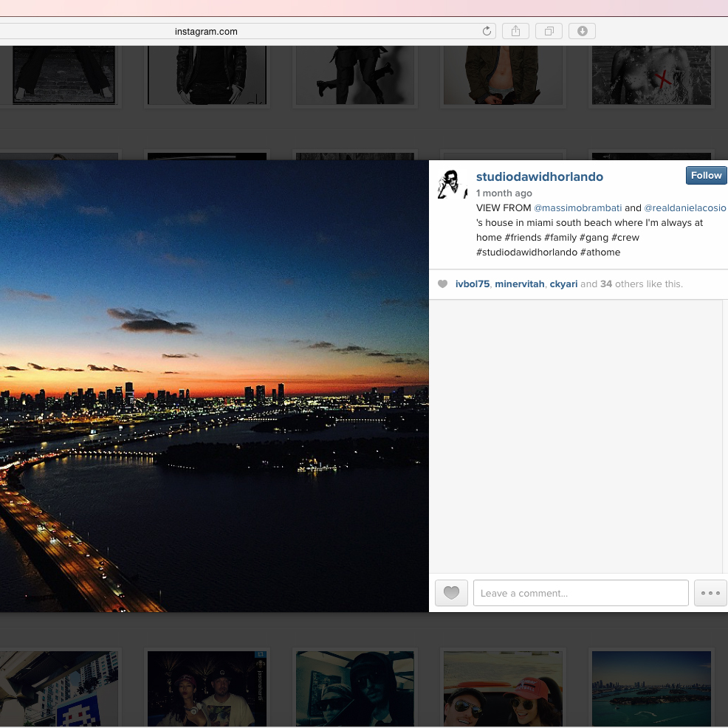The height and width of the screenshot is (728, 728).
Task: Open the thumbnail of two people kicking legs
Action: click(354, 75)
